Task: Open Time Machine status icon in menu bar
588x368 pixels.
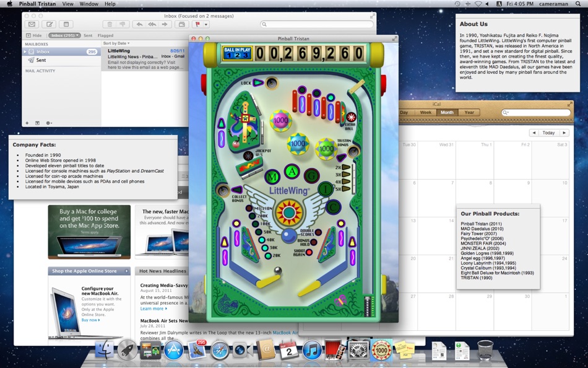Action: coord(457,4)
